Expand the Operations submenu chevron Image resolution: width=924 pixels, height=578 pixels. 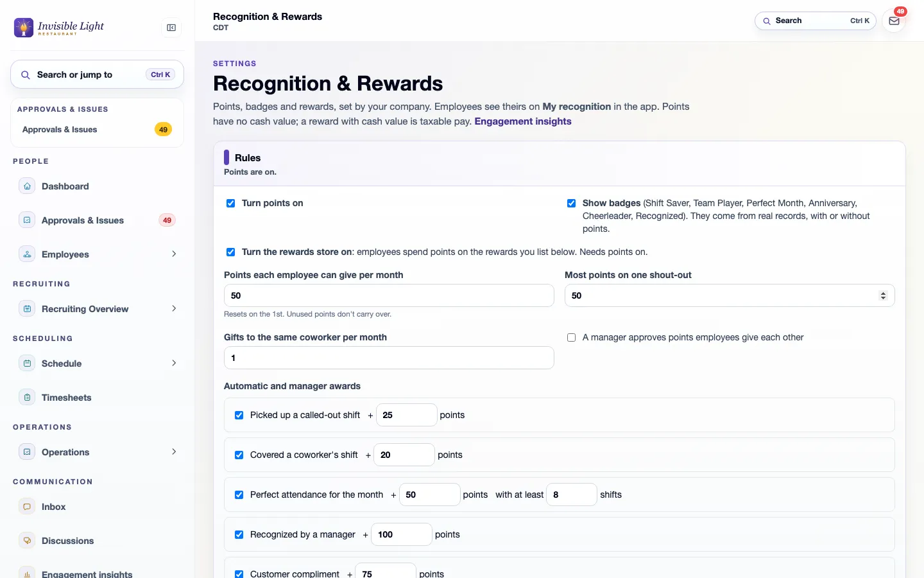click(x=174, y=452)
